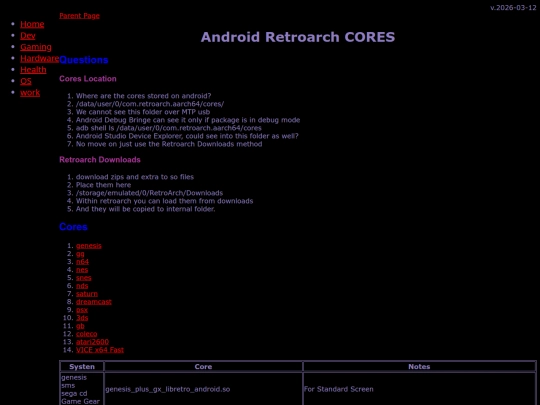Select the 'adb shell ls' command line
The image size is (540, 405).
click(x=169, y=128)
